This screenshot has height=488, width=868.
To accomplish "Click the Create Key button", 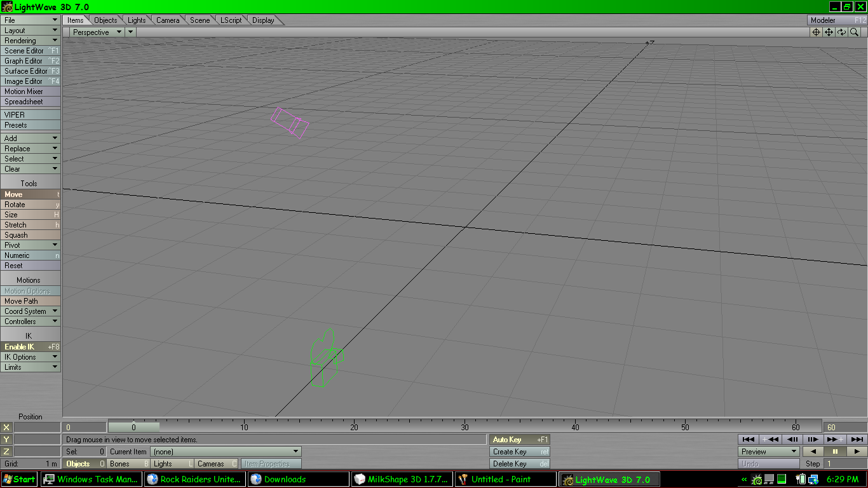I will (519, 452).
